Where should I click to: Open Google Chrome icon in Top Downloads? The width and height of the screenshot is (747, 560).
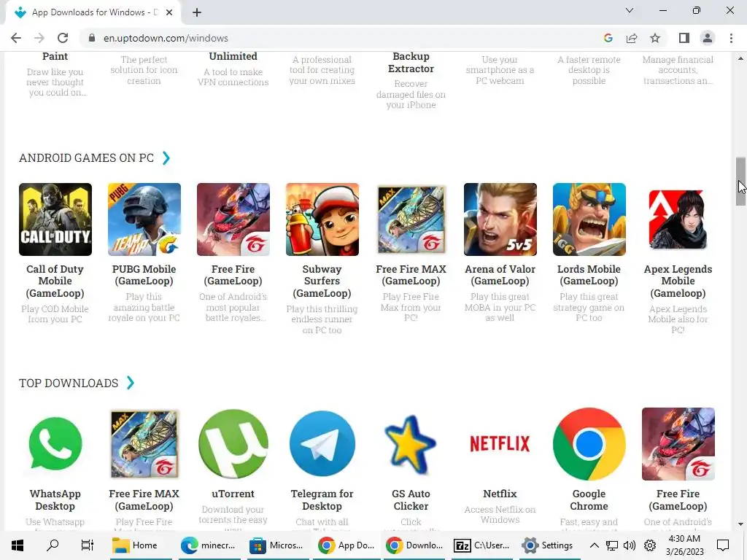pyautogui.click(x=589, y=444)
